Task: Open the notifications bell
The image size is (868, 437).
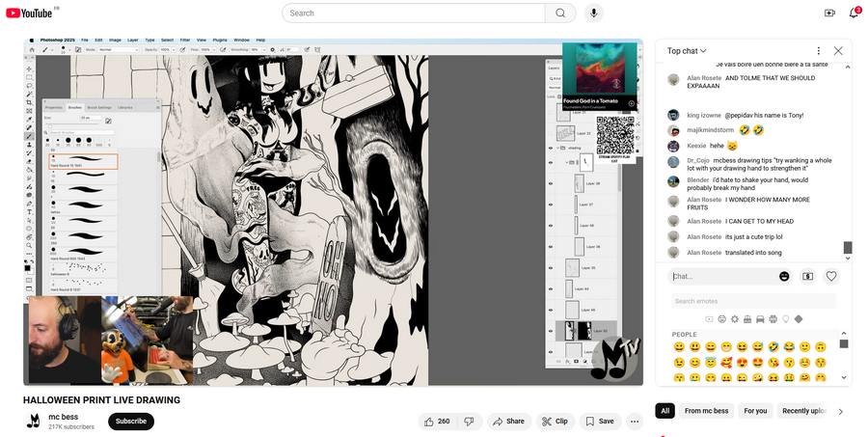Action: pos(854,13)
